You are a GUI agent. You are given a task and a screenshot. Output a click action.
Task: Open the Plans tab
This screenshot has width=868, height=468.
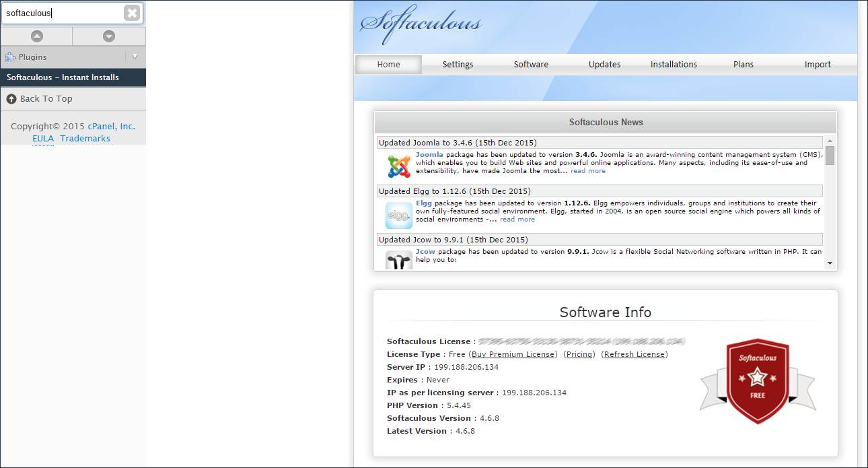[744, 65]
